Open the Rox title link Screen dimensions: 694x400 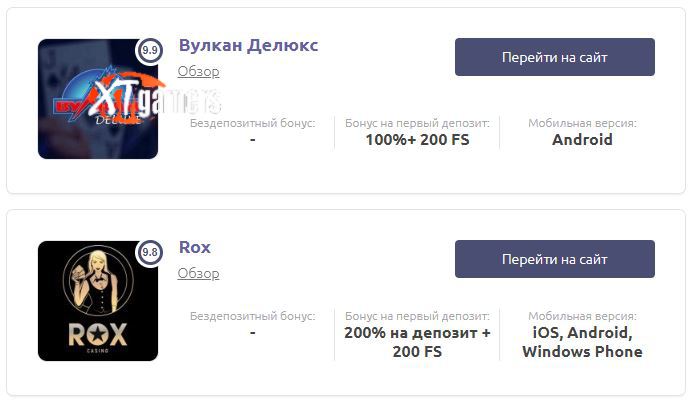[x=195, y=247]
